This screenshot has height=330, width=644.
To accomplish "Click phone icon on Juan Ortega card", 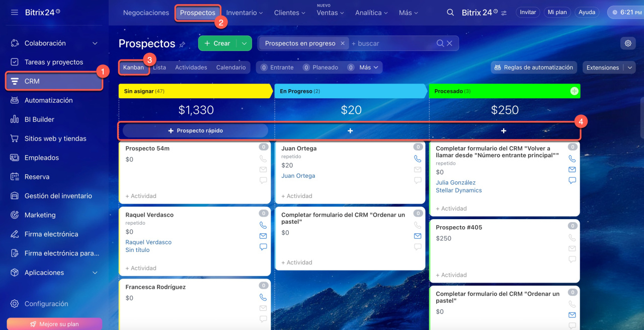I will [x=418, y=159].
